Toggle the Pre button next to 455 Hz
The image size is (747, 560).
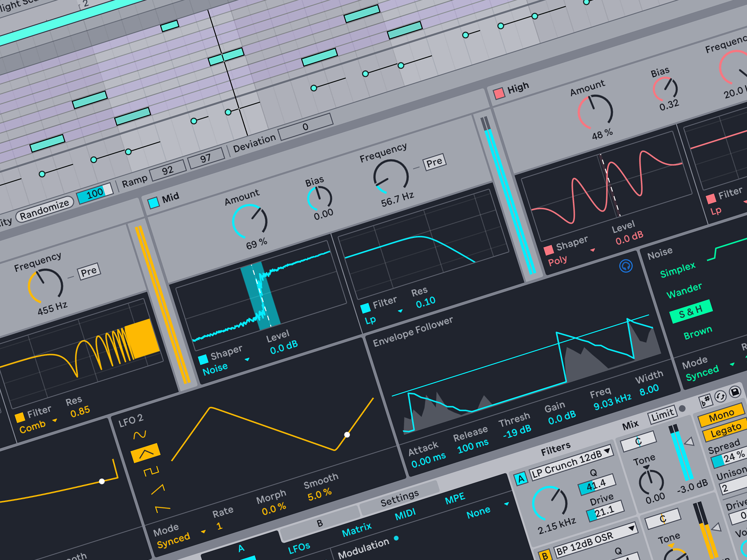[x=89, y=271]
